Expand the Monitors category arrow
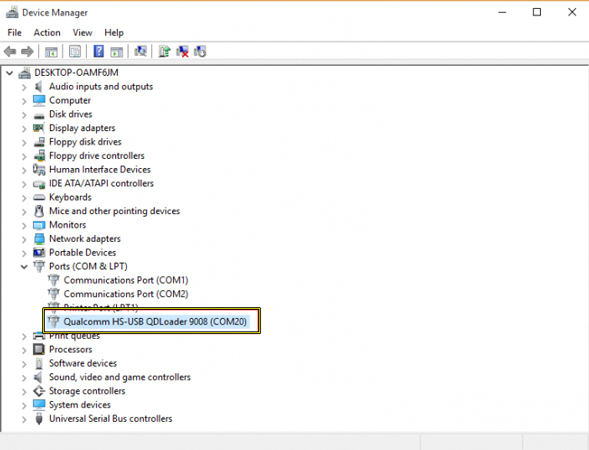Screen dimensions: 589x450 [x=24, y=226]
